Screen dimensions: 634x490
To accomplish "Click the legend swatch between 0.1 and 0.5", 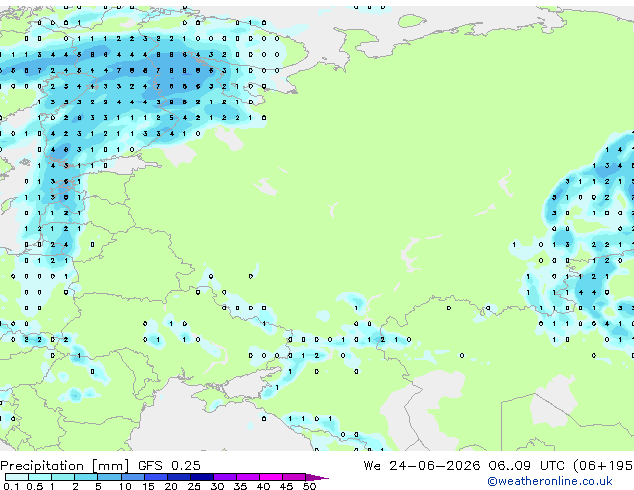I will point(17,477).
